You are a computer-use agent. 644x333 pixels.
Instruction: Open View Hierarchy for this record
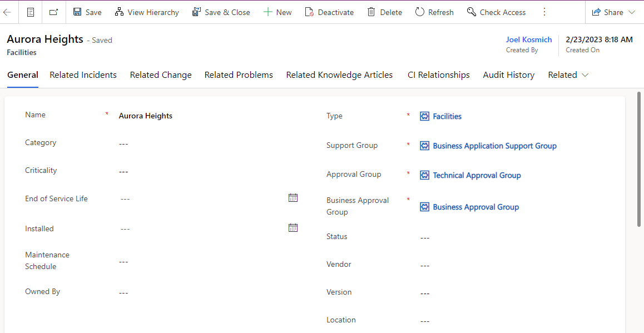click(x=147, y=12)
